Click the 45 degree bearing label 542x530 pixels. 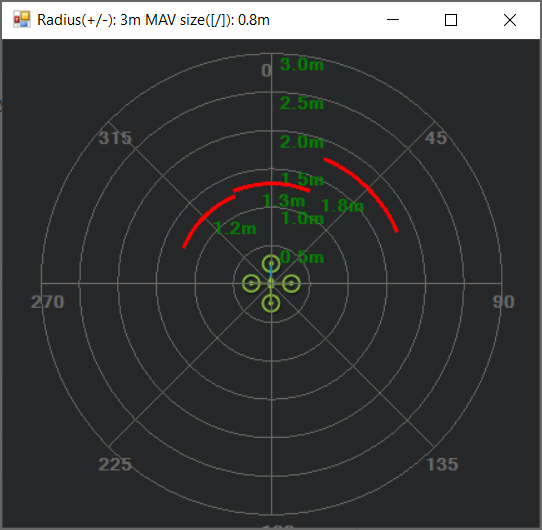436,138
